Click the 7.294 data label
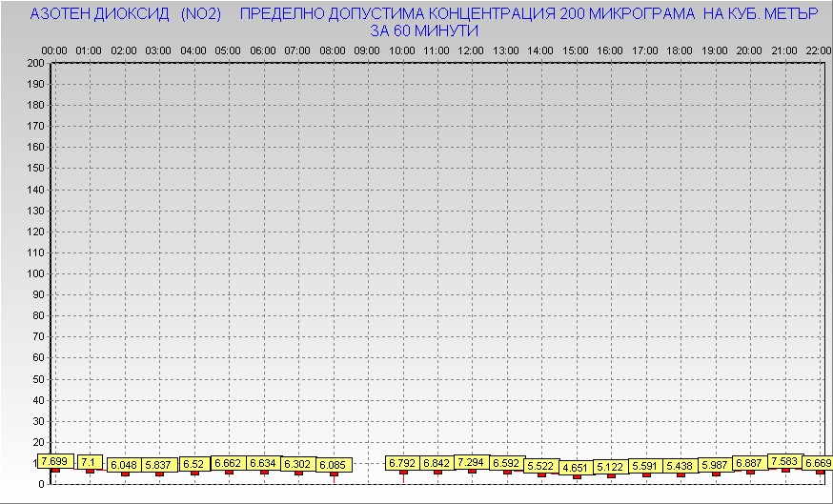Viewport: 833px width, 504px height. 471,462
